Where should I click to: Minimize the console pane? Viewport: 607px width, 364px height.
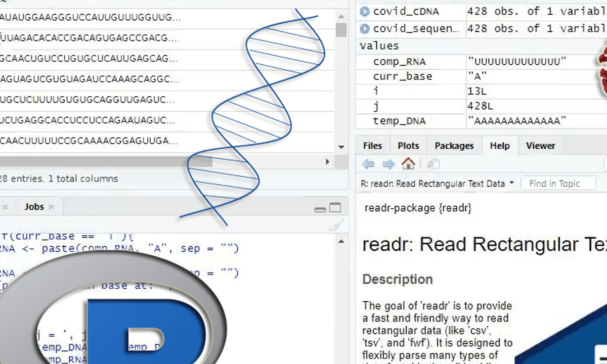tap(320, 208)
